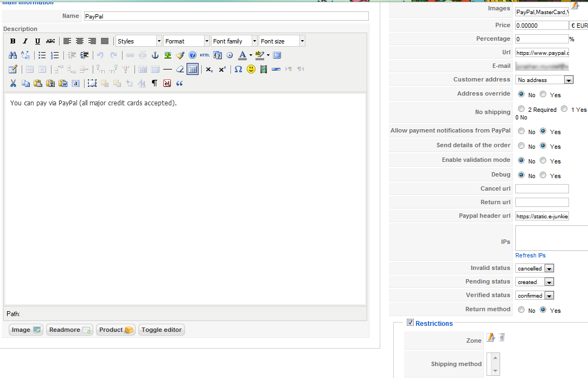Set Send details of the order to No
Screen dimensions: 588x378
521,146
